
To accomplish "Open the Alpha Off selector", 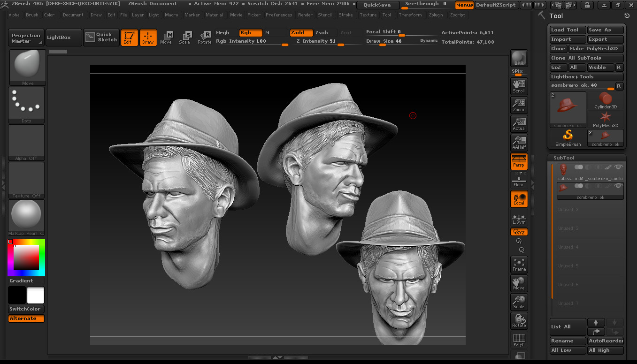I will point(26,143).
